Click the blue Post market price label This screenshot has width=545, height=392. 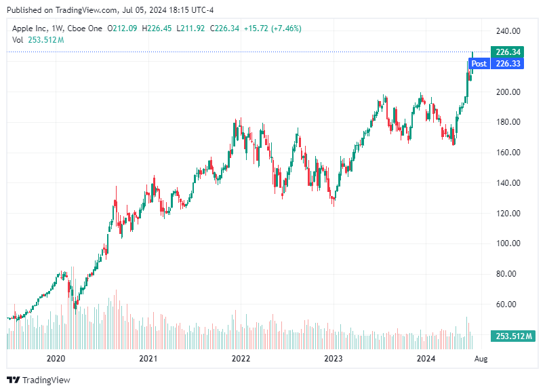pos(479,64)
